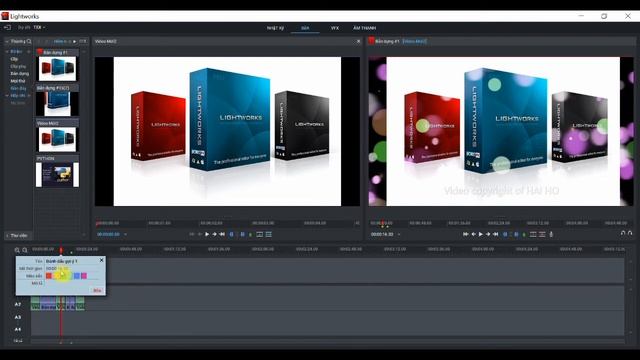Edit the cue marker name field
This screenshot has width=640, height=360.
(x=71, y=261)
